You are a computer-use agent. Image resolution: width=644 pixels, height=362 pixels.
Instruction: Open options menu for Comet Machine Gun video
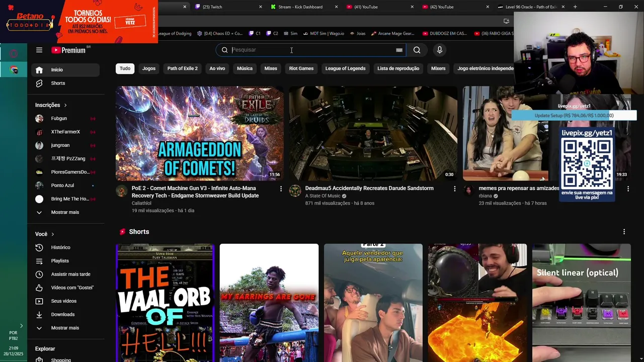(281, 189)
